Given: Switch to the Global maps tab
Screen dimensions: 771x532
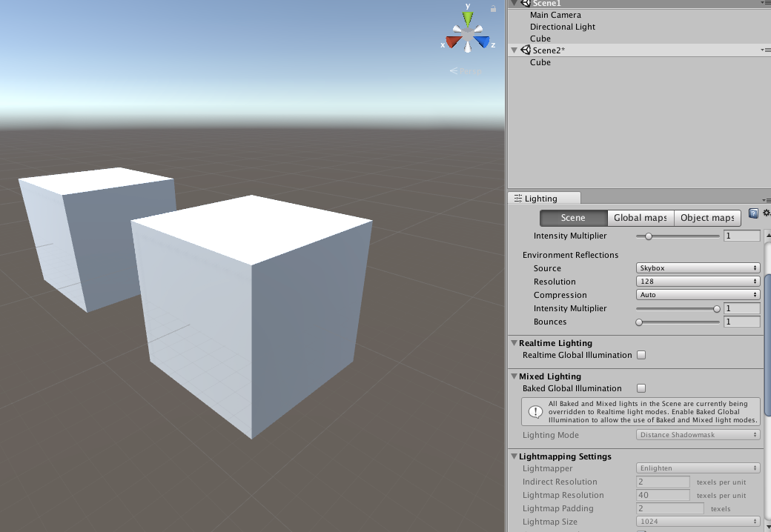Looking at the screenshot, I should tap(641, 218).
